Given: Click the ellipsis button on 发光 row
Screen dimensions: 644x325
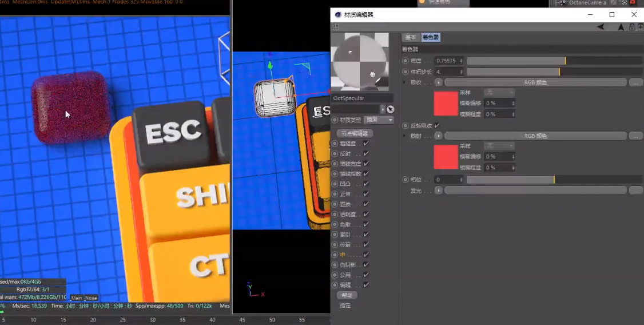Looking at the screenshot, I should click(x=635, y=191).
